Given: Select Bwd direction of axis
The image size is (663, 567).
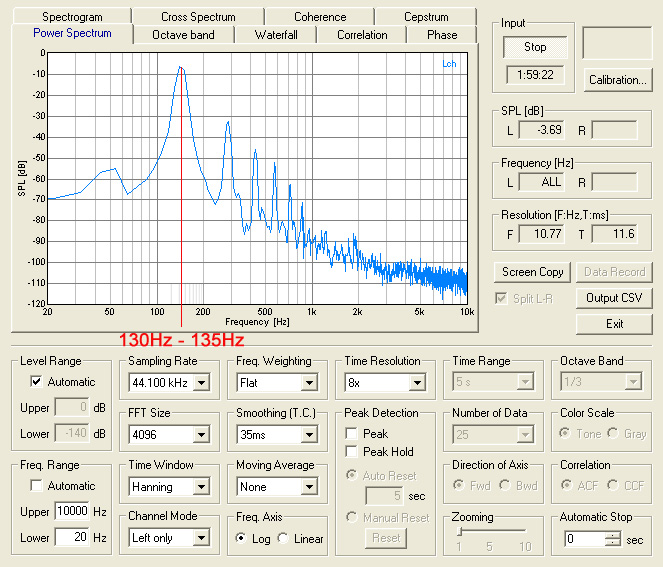Looking at the screenshot, I should click(x=504, y=485).
